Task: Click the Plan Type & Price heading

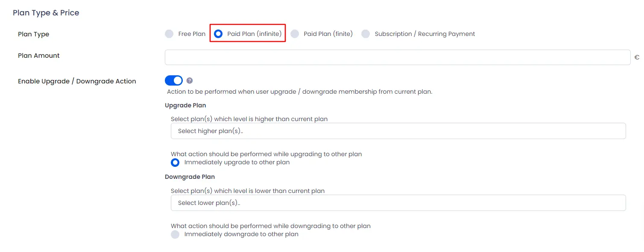Action: pos(46,13)
